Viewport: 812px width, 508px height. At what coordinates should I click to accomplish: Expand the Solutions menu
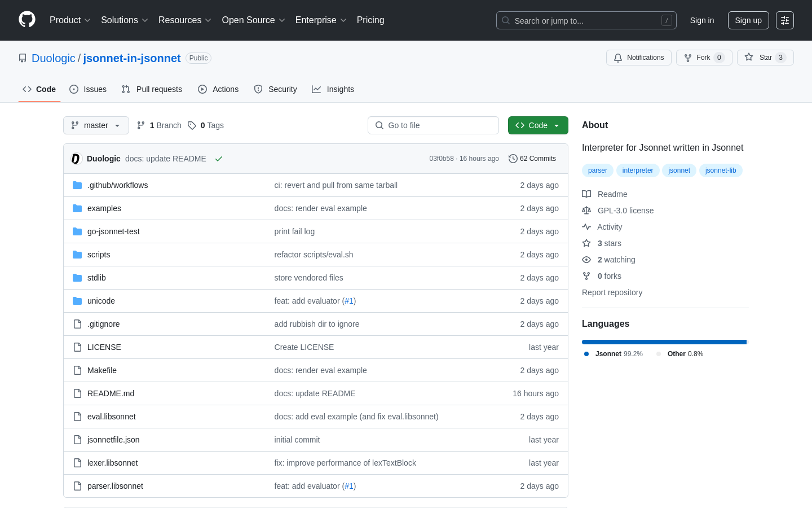125,20
